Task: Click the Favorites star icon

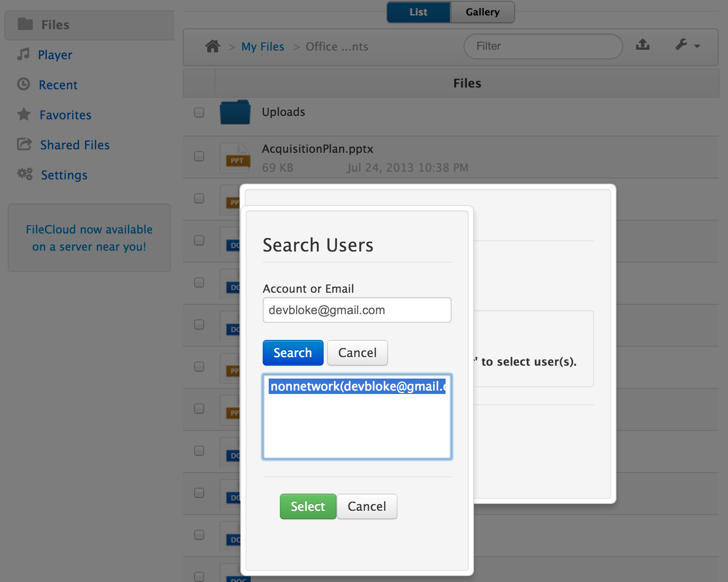Action: click(x=24, y=114)
